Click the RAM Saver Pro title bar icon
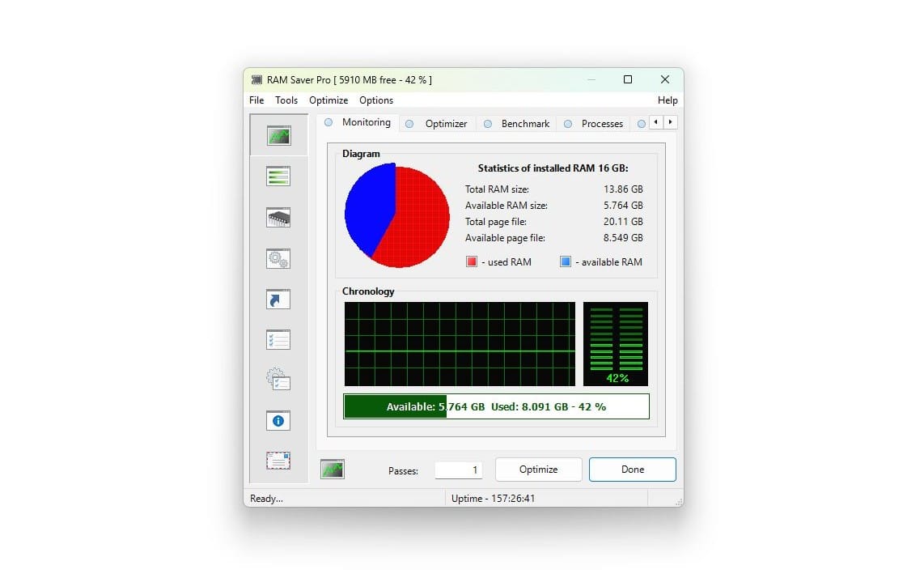This screenshot has width=924, height=578. click(257, 79)
